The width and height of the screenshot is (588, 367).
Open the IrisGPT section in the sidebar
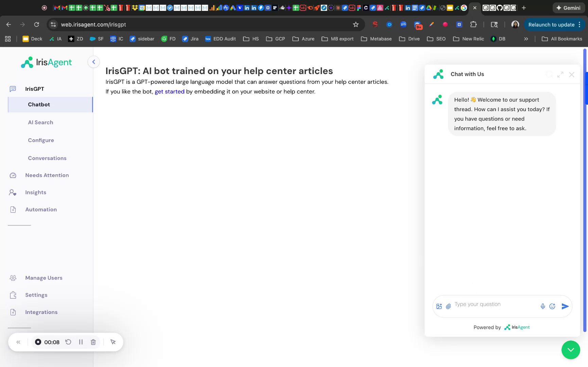[x=34, y=89]
